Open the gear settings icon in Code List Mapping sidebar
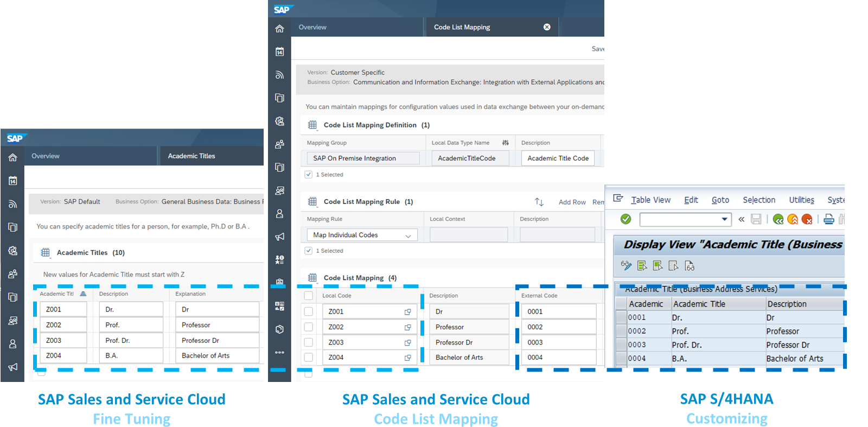The width and height of the screenshot is (868, 427). tap(279, 121)
